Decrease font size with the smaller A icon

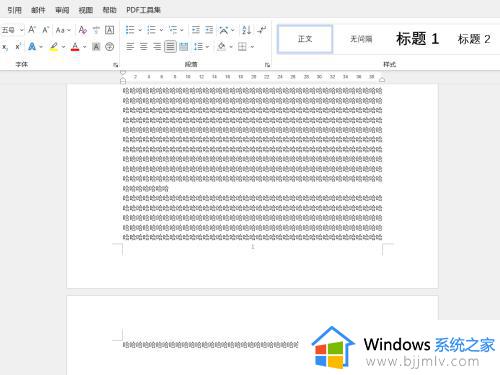[45, 30]
